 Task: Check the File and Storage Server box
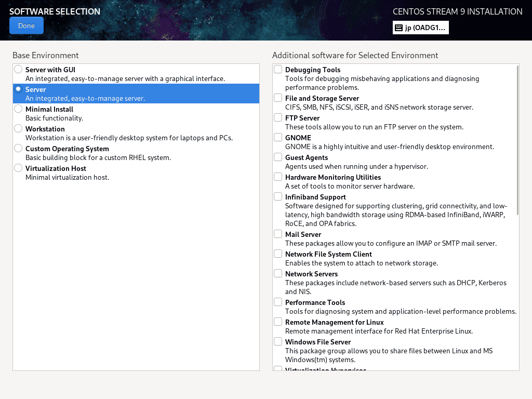[278, 98]
